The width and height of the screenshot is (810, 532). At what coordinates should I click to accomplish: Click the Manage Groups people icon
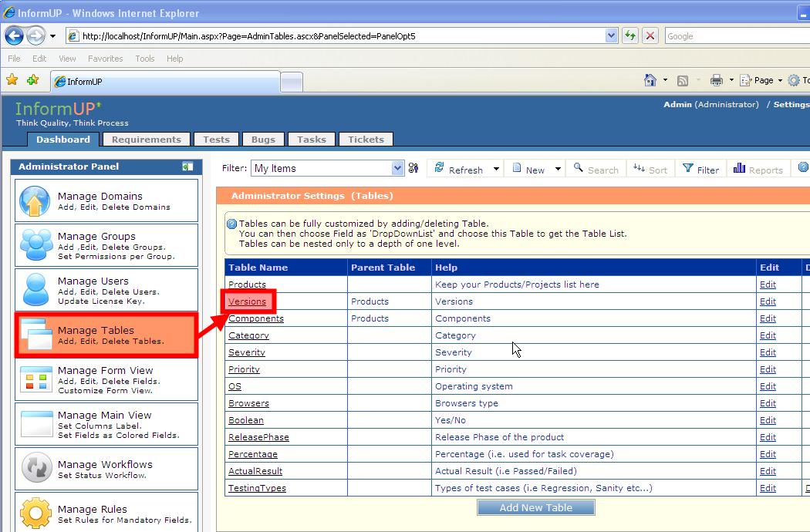pos(36,245)
